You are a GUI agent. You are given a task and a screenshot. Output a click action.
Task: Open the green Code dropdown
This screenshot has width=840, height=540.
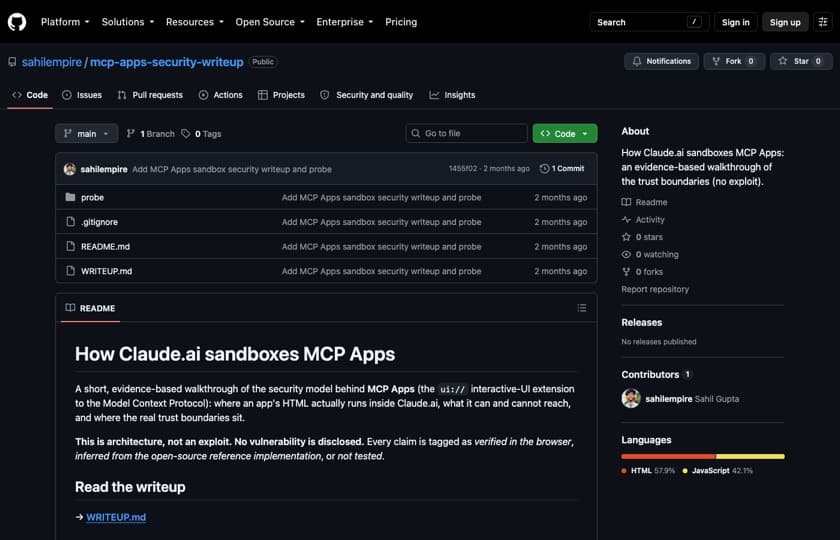(565, 133)
